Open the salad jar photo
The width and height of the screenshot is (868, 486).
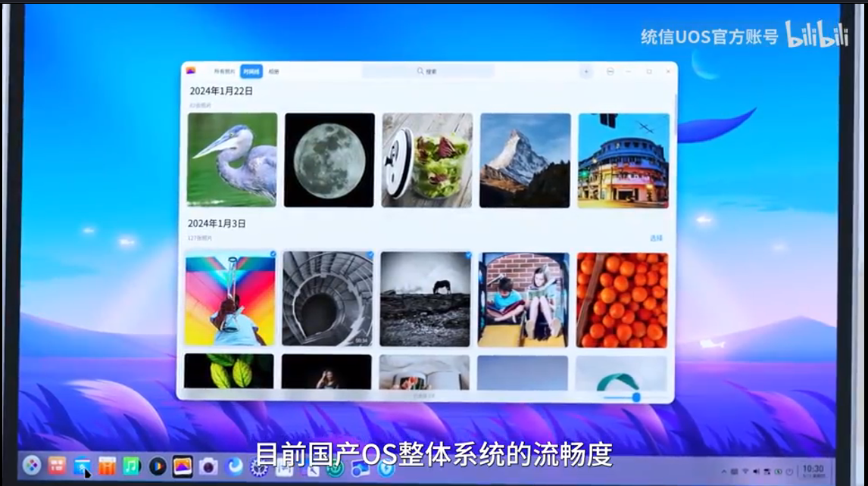click(426, 160)
